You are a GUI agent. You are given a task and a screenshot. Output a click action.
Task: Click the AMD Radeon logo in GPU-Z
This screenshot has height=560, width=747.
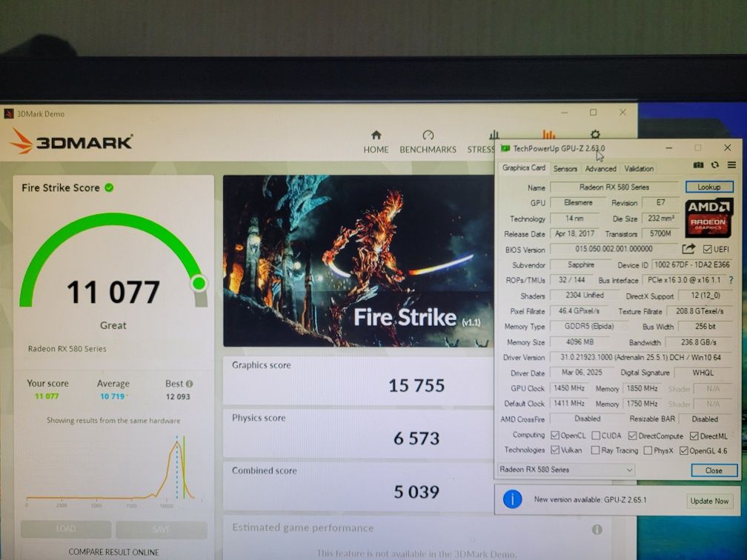click(x=709, y=218)
